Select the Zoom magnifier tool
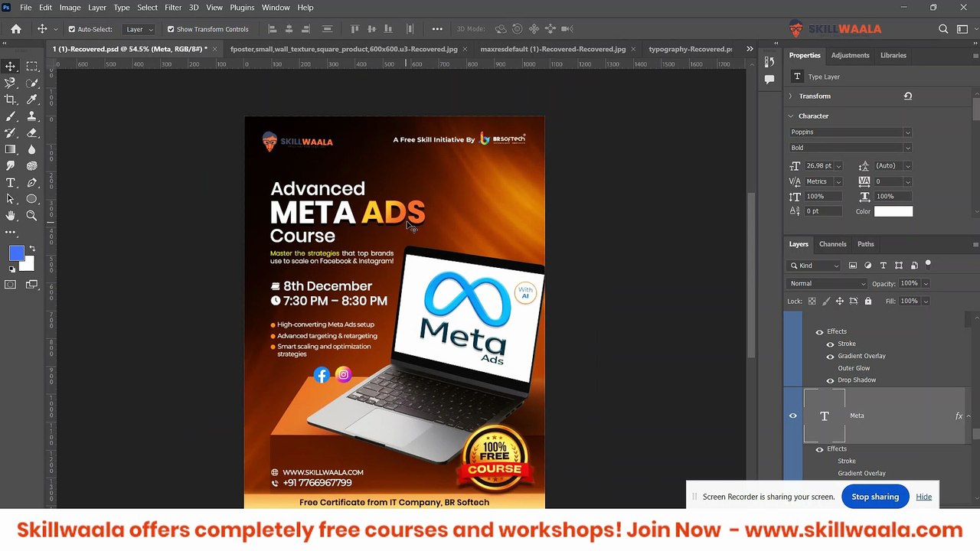 (x=31, y=216)
